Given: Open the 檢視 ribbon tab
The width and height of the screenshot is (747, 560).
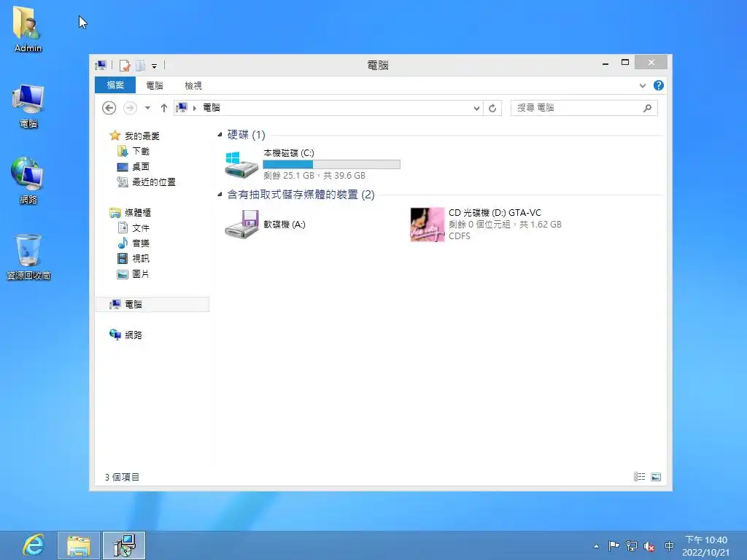Looking at the screenshot, I should (x=193, y=86).
